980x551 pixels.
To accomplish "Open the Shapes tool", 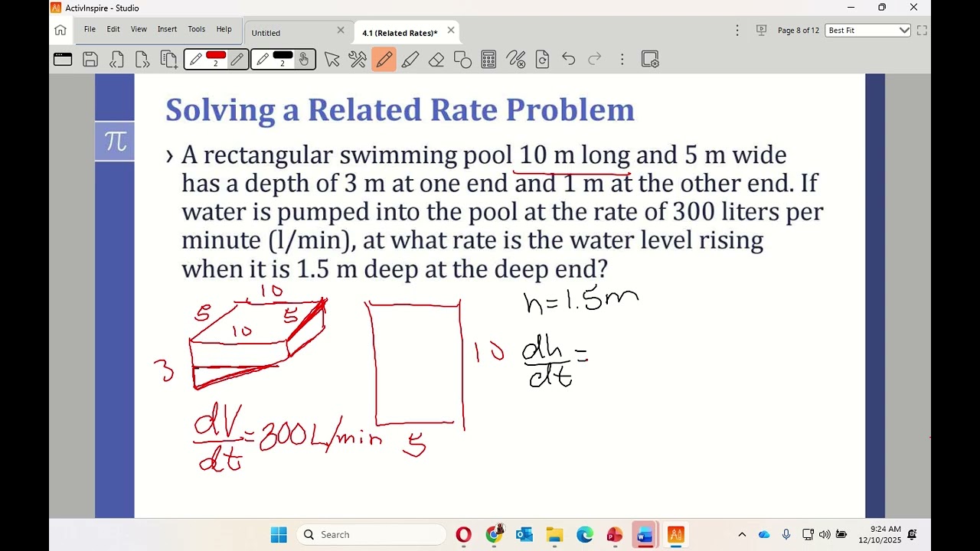I will 462,60.
